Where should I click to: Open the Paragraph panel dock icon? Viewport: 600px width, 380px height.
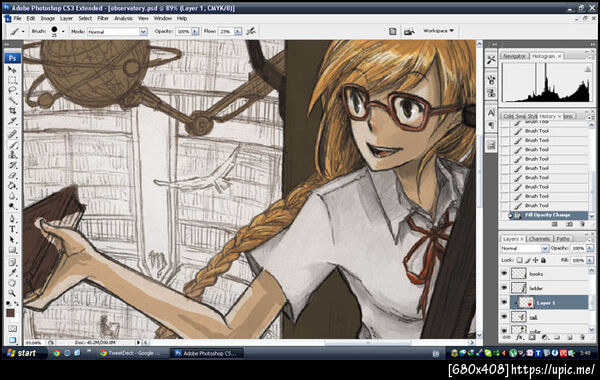pos(491,125)
